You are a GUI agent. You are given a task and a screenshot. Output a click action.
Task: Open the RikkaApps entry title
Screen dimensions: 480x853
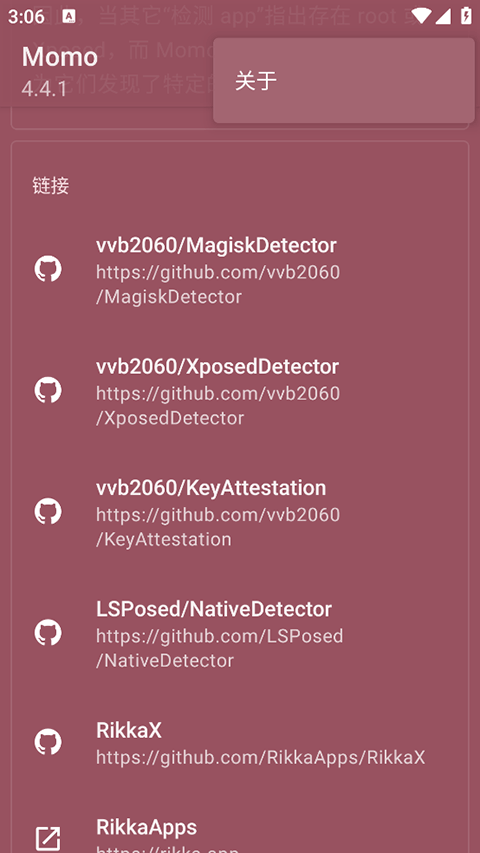coord(146,827)
